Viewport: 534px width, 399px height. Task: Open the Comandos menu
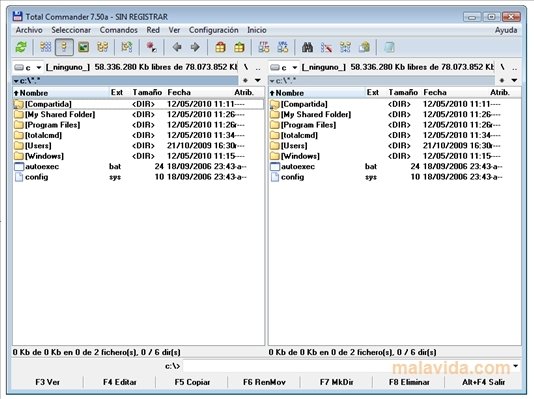(x=119, y=30)
